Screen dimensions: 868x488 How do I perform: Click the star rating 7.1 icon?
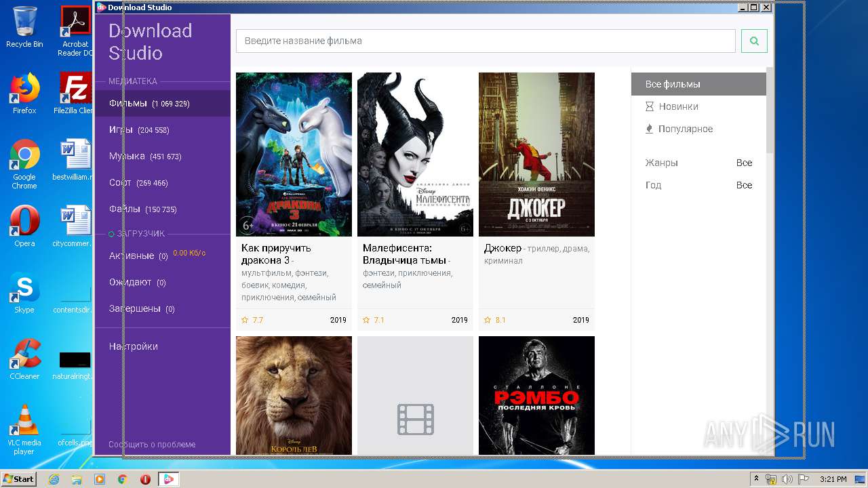pos(366,320)
